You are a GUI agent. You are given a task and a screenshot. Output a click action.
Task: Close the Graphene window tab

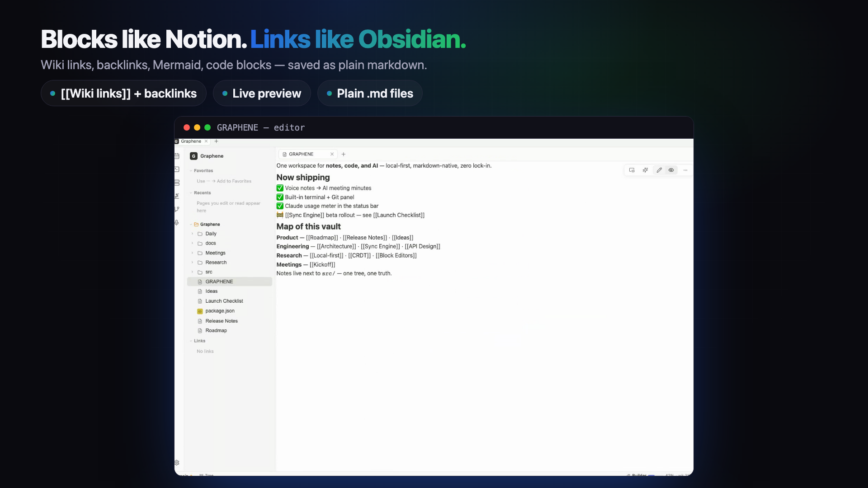[x=206, y=141]
